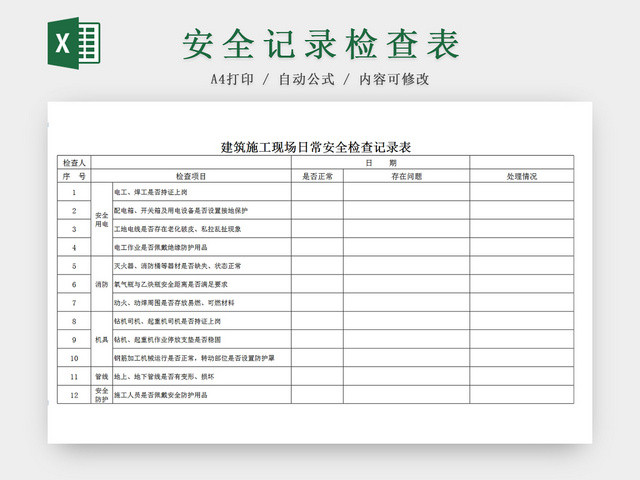
Task: Click the 检查项目 column header
Action: (x=191, y=176)
